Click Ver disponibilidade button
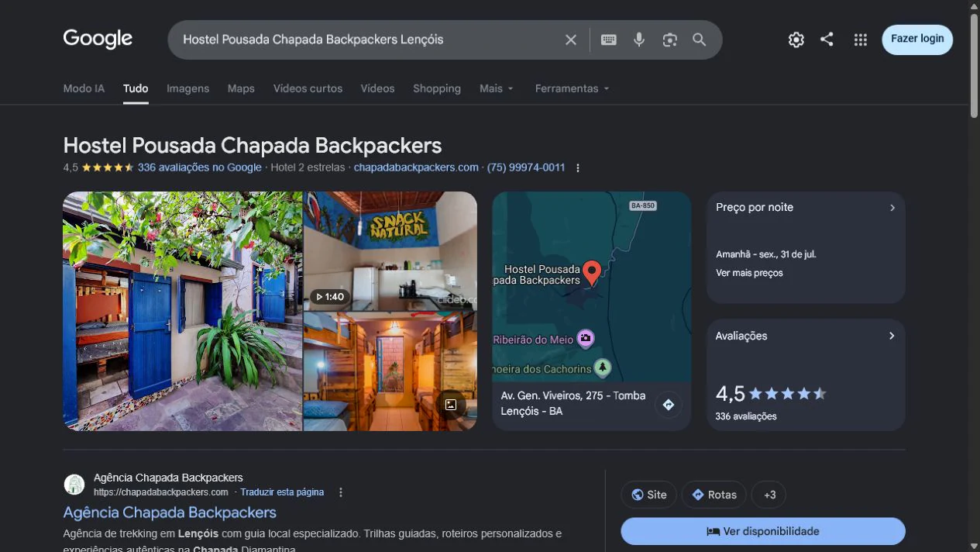This screenshot has height=552, width=980. click(763, 531)
